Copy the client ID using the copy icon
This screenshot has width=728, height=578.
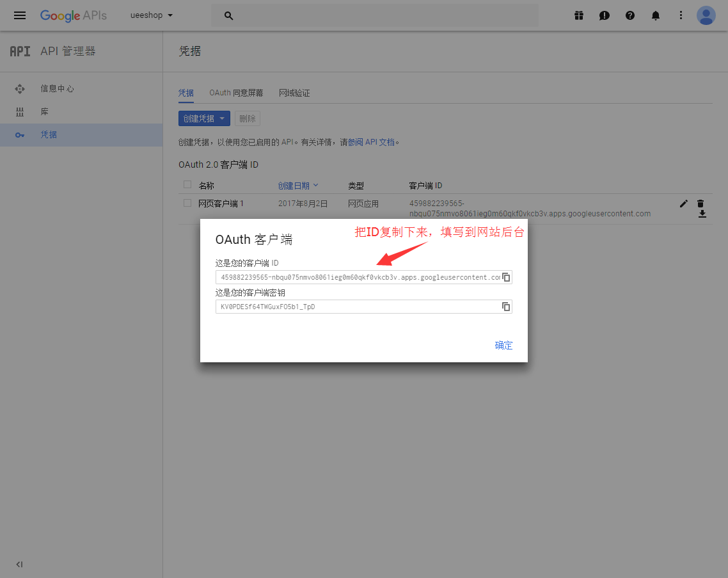coord(506,277)
